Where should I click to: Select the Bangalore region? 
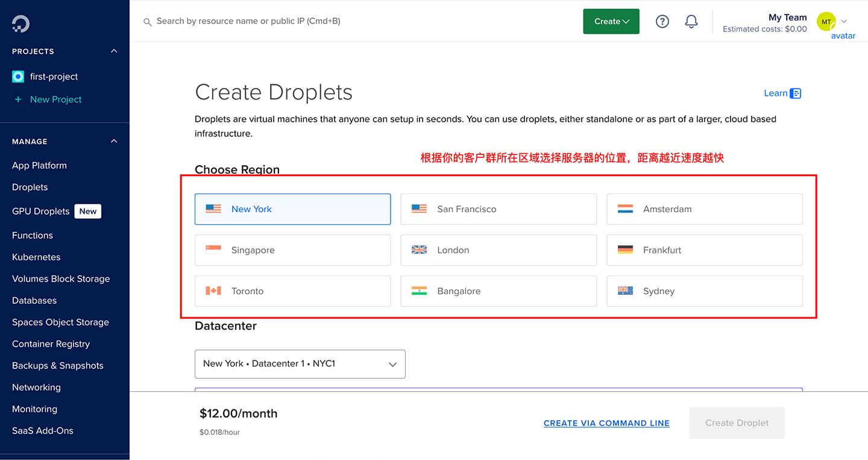pos(498,291)
